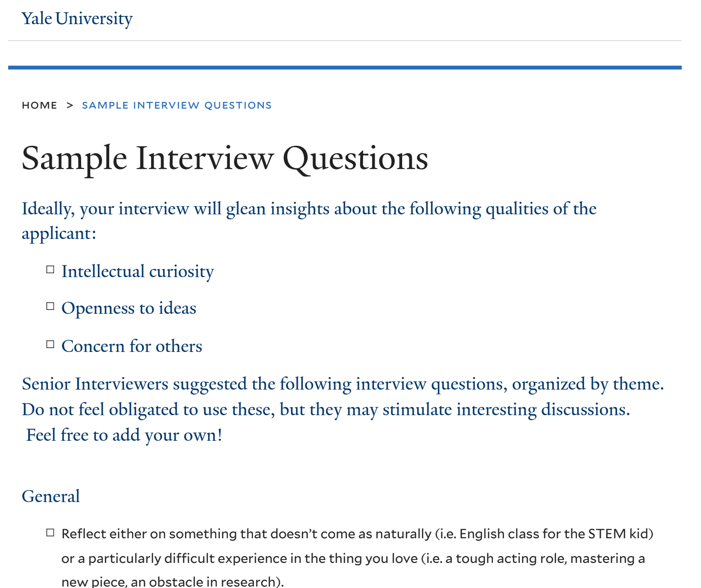Select the Sample Interview Questions breadcrumb link
The height and width of the screenshot is (588, 701).
pos(177,105)
